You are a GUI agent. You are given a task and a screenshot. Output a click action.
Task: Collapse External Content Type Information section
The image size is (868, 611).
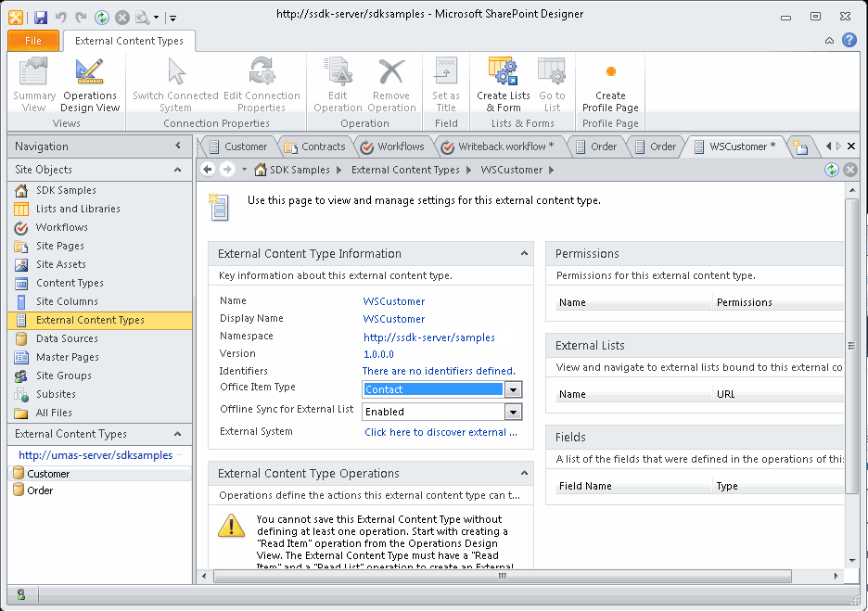point(524,253)
